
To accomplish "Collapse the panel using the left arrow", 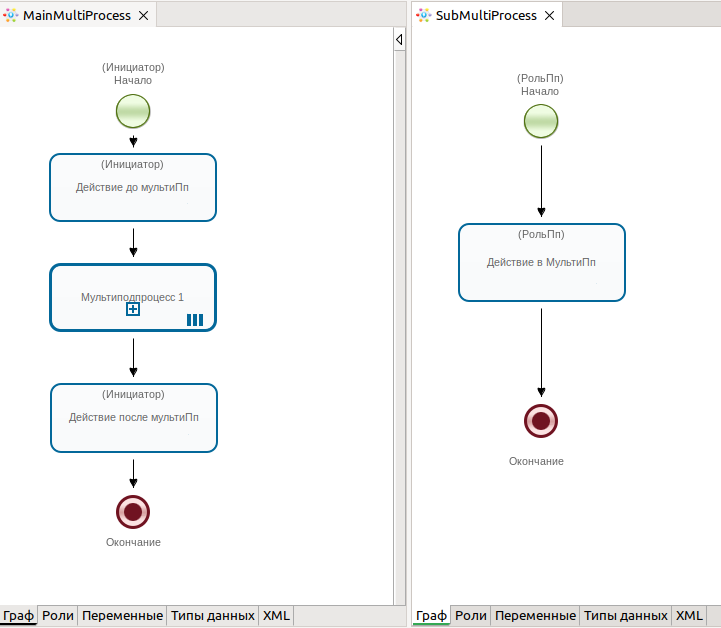I will click(399, 40).
